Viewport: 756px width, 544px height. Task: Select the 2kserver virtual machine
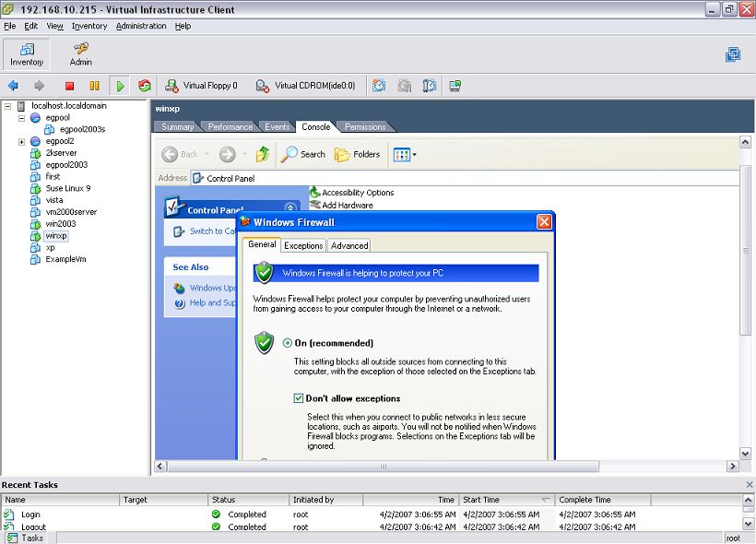[x=61, y=153]
